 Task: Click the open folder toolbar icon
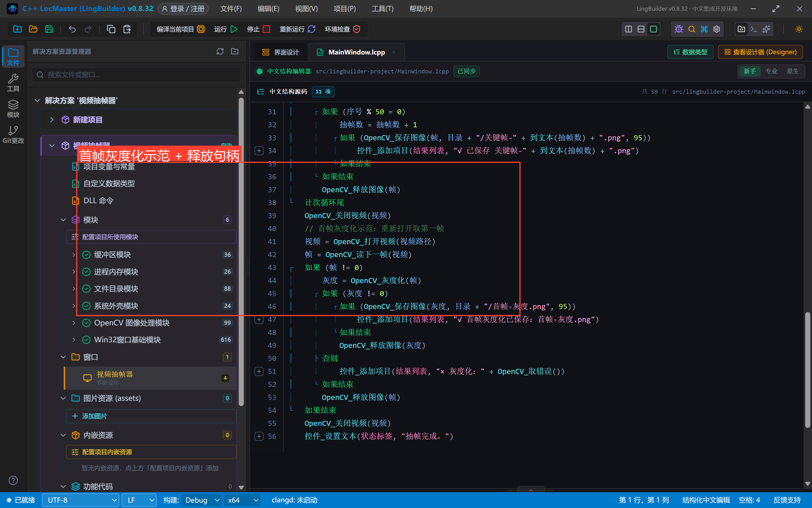pyautogui.click(x=33, y=29)
